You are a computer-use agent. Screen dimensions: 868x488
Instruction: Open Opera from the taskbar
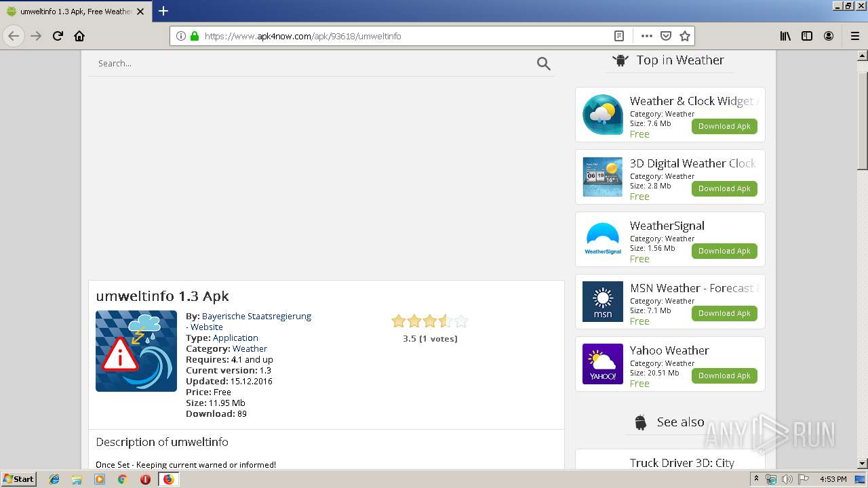[x=145, y=479]
